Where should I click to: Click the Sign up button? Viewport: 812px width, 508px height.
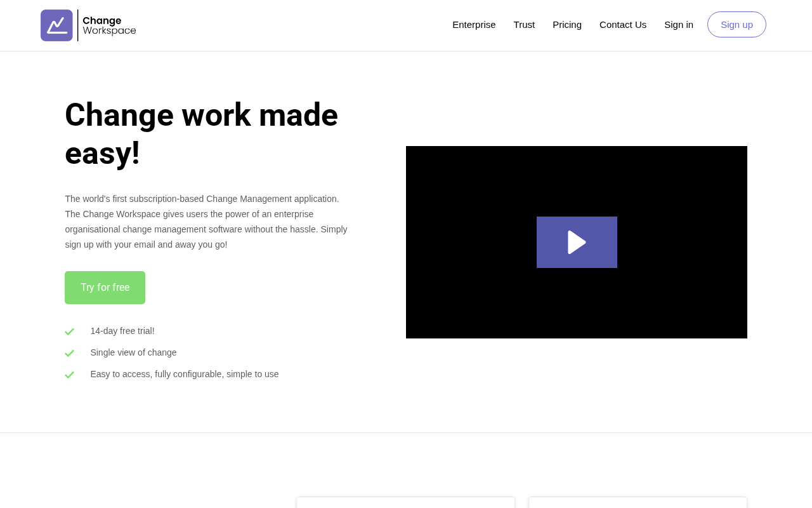tap(737, 25)
